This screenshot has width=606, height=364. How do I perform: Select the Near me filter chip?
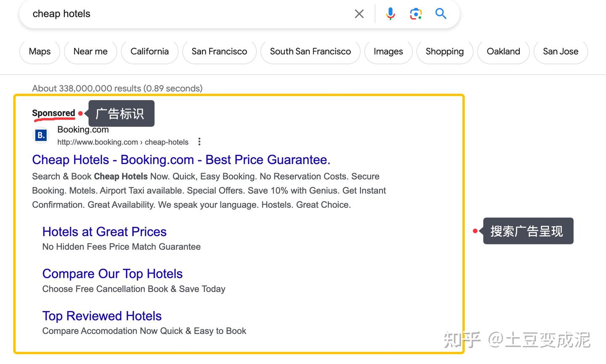[x=90, y=51]
